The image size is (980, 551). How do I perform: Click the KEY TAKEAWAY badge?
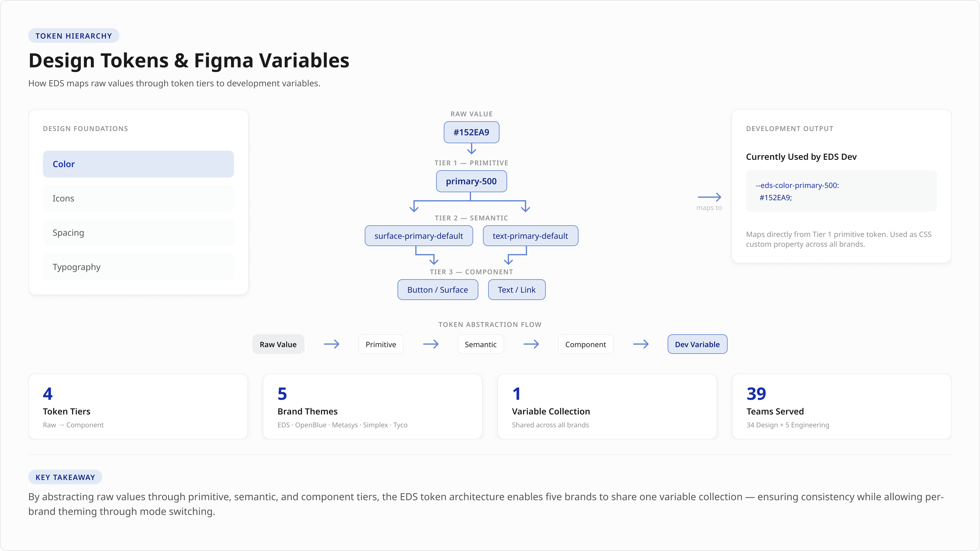(65, 477)
